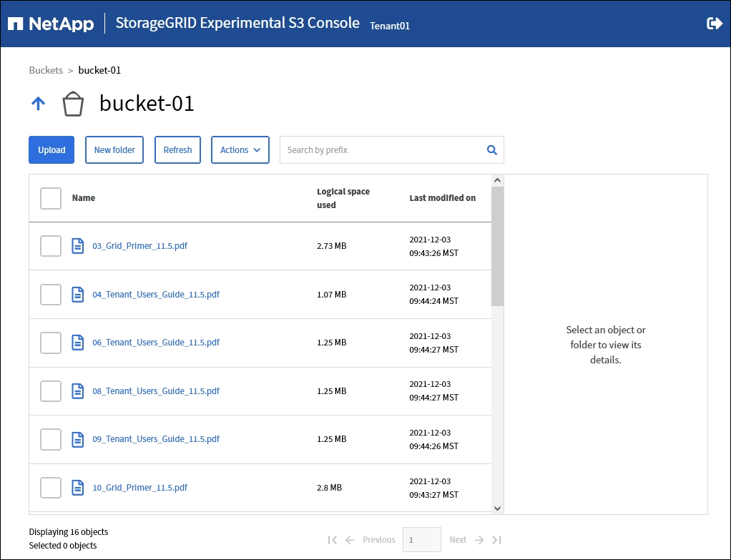Click the search magnifier icon
731x560 pixels.
click(491, 150)
